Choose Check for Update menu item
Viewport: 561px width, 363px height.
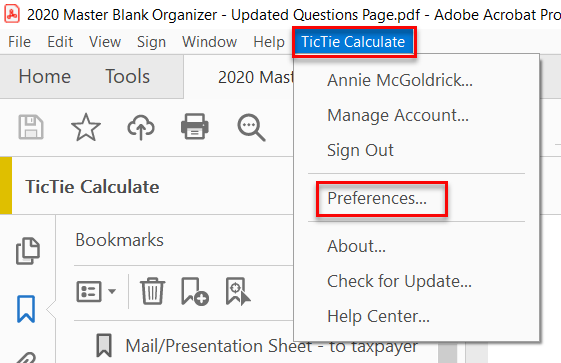(x=399, y=281)
